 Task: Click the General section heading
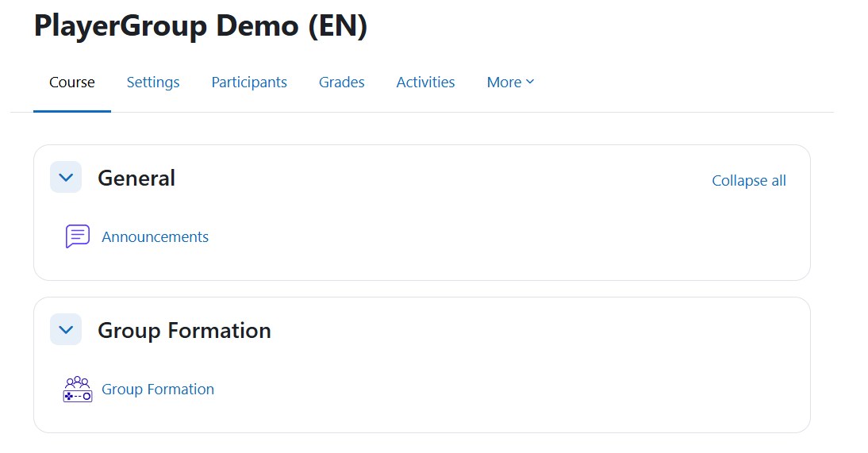tap(136, 179)
